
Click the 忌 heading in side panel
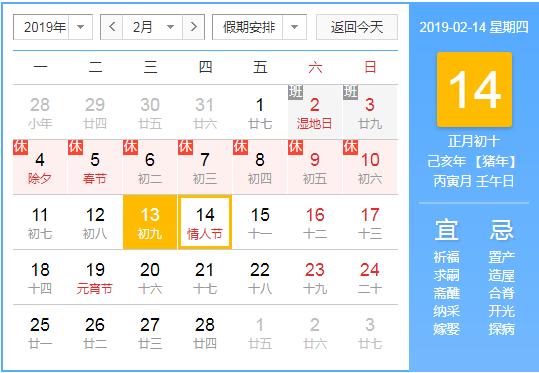tap(502, 230)
